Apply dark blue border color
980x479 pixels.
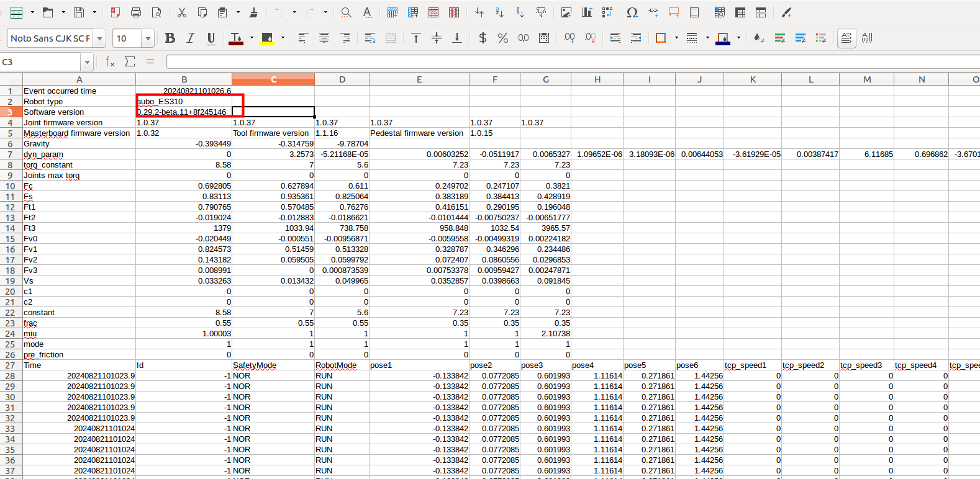pyautogui.click(x=723, y=38)
